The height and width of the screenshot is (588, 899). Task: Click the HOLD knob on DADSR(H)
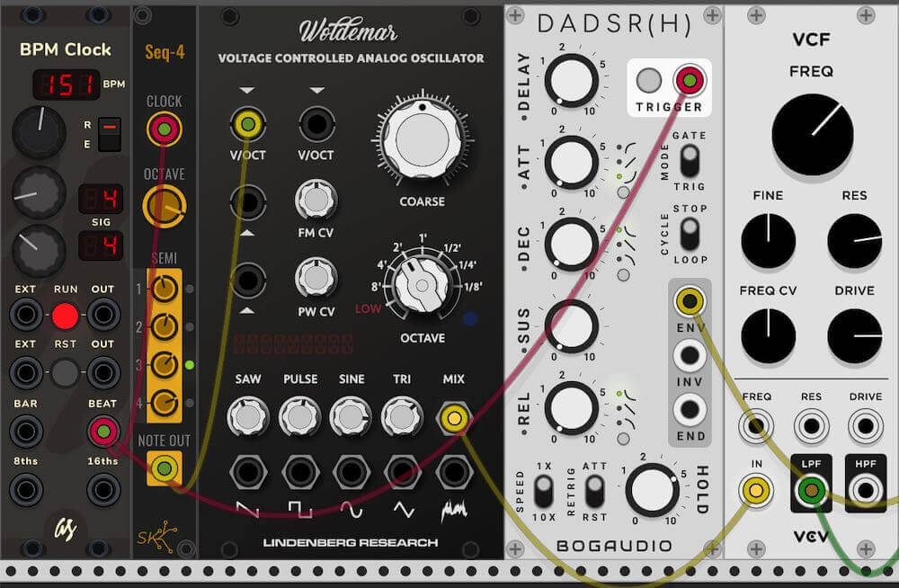[x=652, y=490]
